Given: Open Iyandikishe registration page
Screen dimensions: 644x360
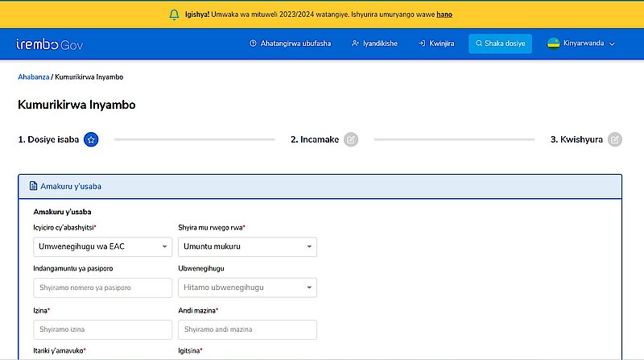Looking at the screenshot, I should pyautogui.click(x=374, y=43).
